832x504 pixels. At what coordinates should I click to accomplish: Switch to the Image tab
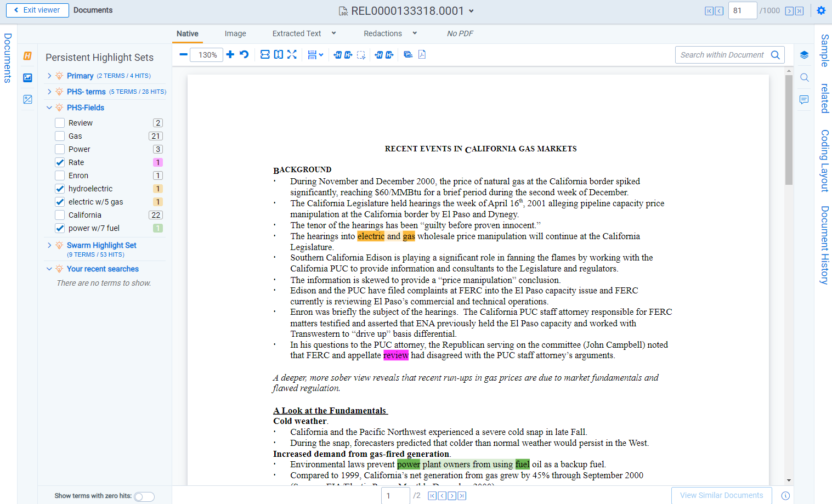click(235, 33)
